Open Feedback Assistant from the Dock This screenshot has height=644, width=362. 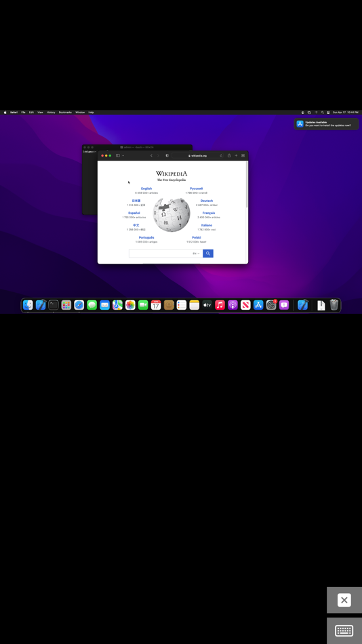[284, 305]
